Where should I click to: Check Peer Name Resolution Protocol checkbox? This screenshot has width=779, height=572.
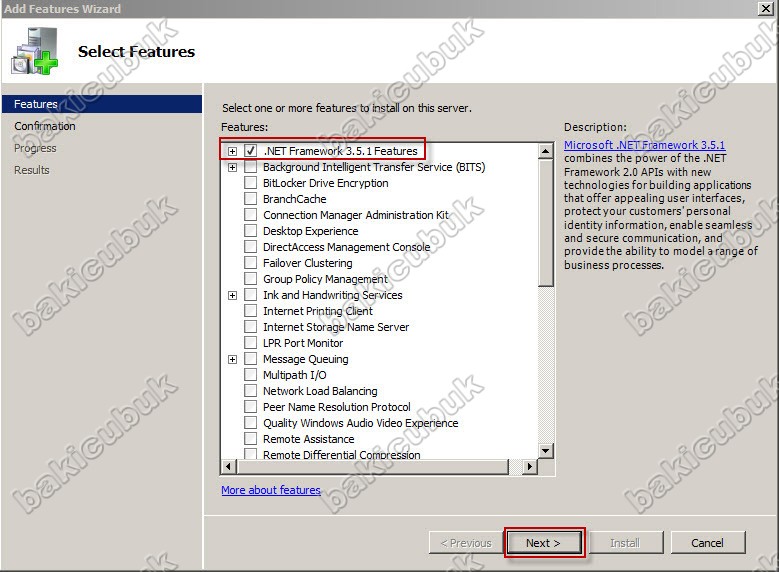point(250,407)
